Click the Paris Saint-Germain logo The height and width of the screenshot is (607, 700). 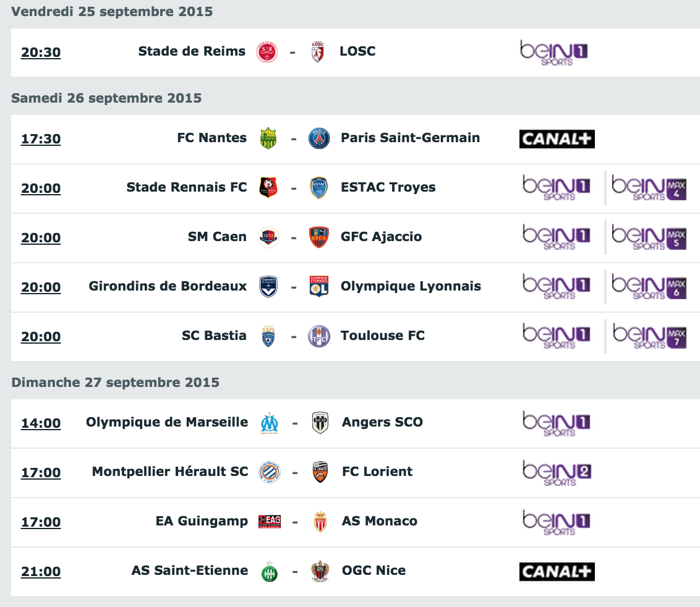click(319, 138)
